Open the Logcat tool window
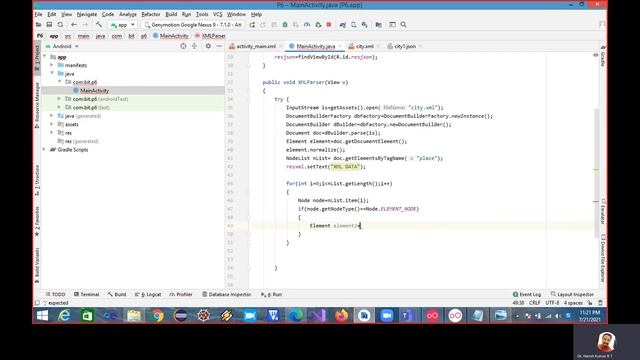This screenshot has height=360, width=640. coord(148,294)
